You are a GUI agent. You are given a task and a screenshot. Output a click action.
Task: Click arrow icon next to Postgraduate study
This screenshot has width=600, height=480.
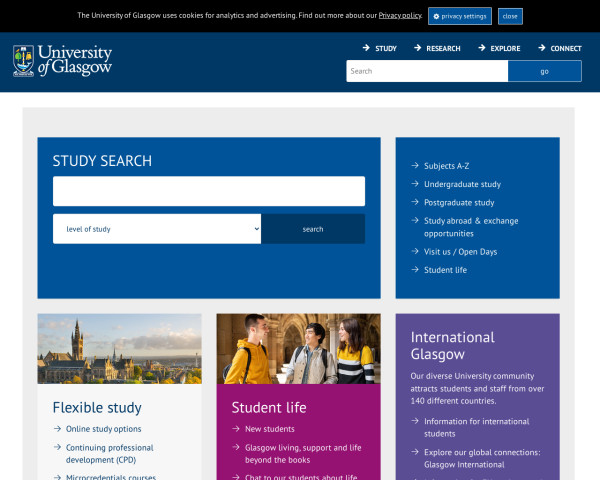point(415,202)
